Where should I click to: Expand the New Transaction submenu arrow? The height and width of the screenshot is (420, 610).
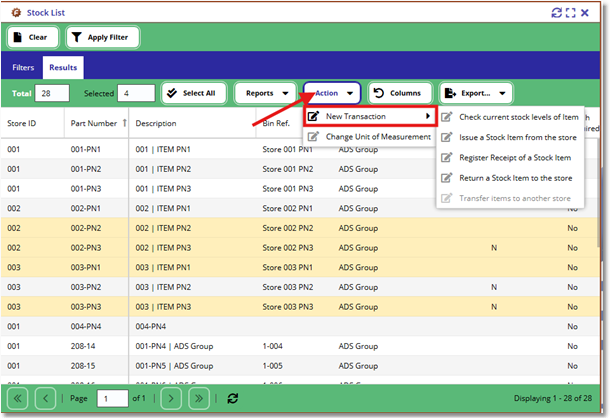[428, 116]
